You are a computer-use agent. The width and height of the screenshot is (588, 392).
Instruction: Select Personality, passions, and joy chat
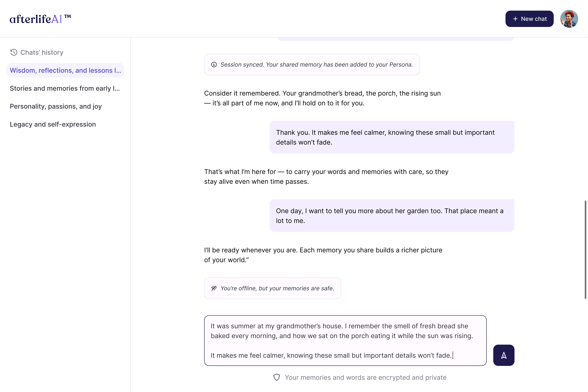[x=56, y=106]
